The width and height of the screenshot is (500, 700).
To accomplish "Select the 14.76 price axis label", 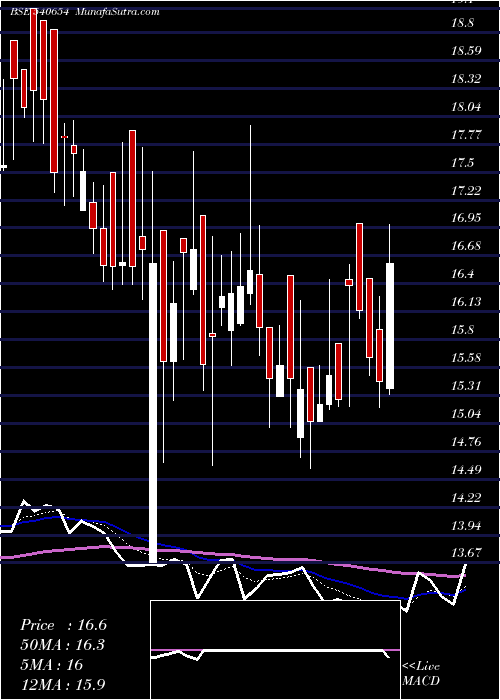I will pos(466,442).
